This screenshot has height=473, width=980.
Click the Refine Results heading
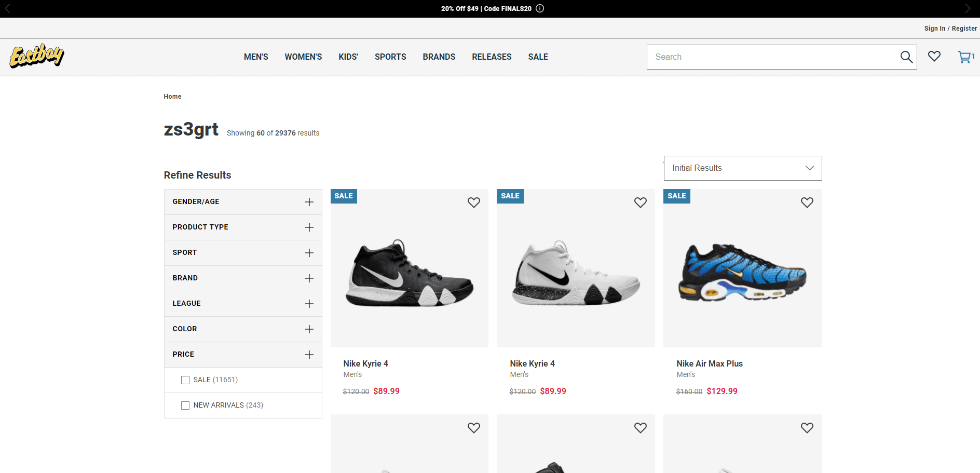[x=197, y=175]
